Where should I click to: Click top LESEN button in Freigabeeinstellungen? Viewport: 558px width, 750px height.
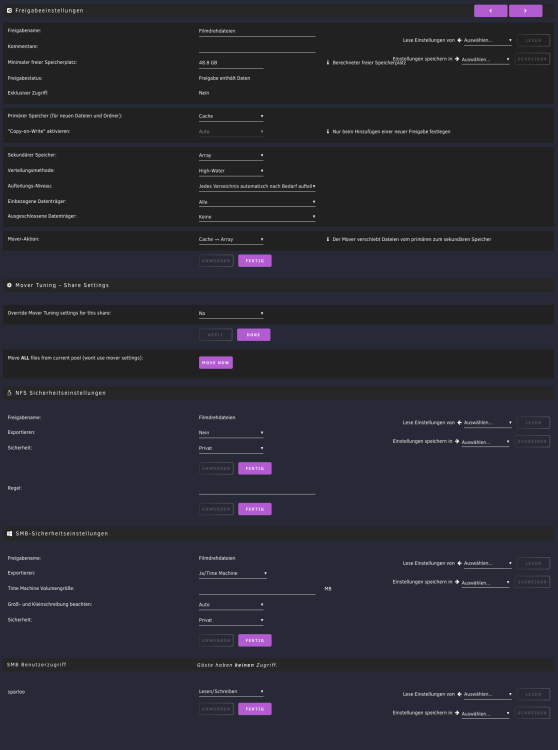click(x=533, y=40)
